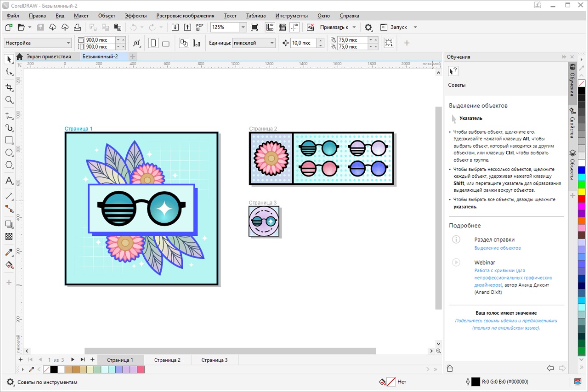Switch to the 'Страница 2' page tab
The height and width of the screenshot is (392, 588).
tap(167, 360)
